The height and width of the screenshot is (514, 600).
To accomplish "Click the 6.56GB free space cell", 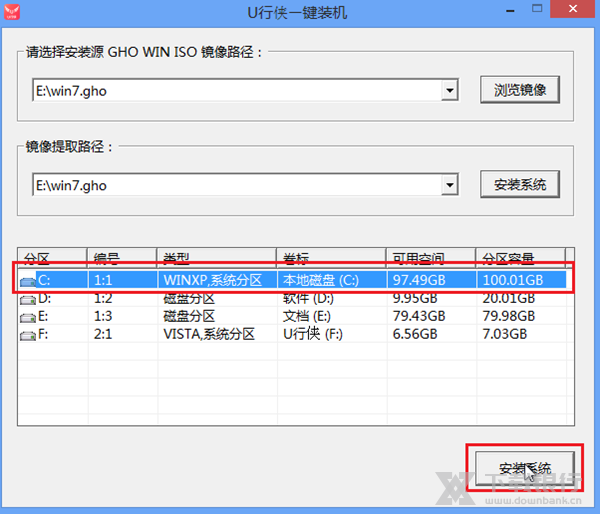I will (432, 334).
